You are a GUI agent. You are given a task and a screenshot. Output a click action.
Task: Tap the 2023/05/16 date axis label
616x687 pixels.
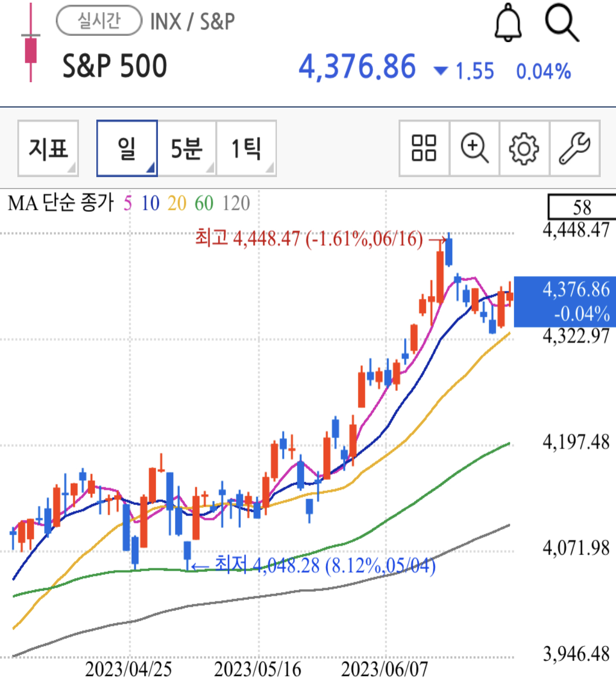click(x=257, y=670)
